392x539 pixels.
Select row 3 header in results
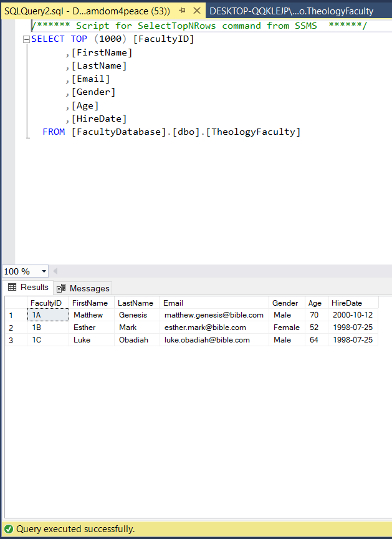pos(16,340)
